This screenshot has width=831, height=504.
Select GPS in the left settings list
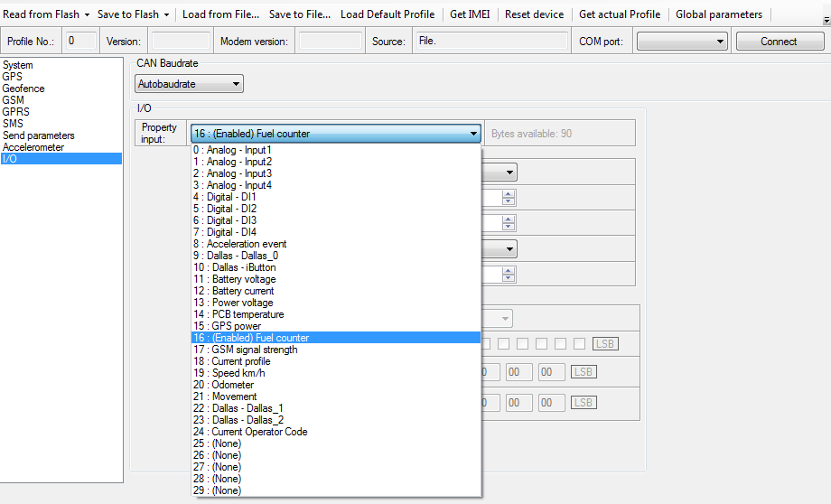(x=12, y=77)
